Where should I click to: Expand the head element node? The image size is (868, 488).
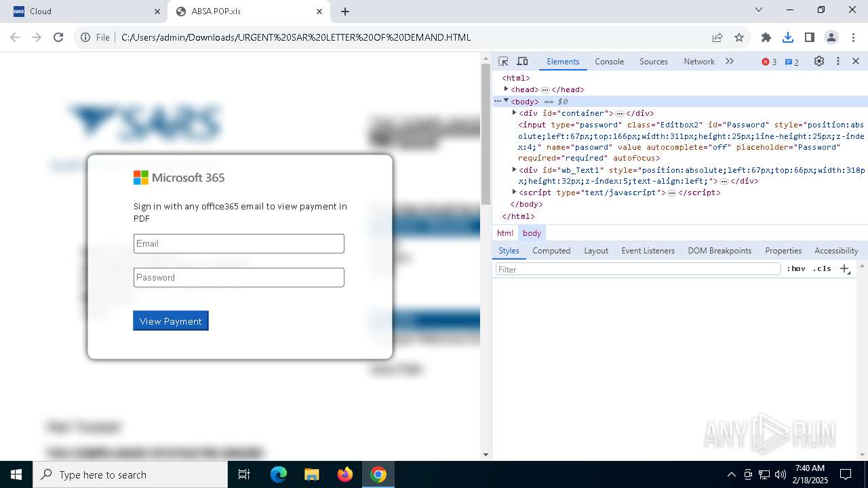click(506, 89)
